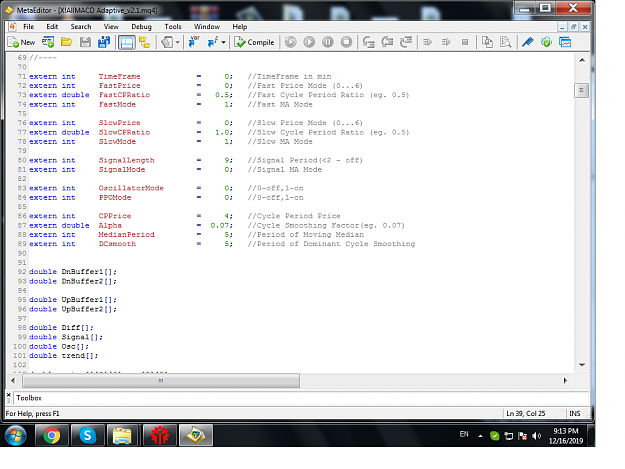
Task: Click 'double DnBuffer1[];' on line 92
Action: point(73,272)
